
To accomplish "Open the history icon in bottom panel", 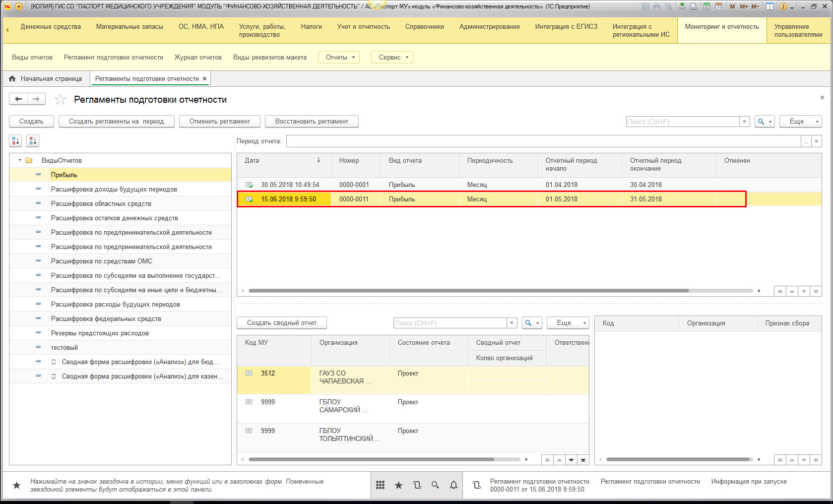I will 417,485.
